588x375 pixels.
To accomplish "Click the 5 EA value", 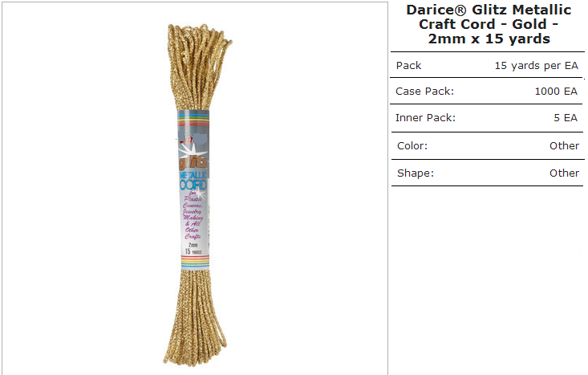I will tap(566, 118).
